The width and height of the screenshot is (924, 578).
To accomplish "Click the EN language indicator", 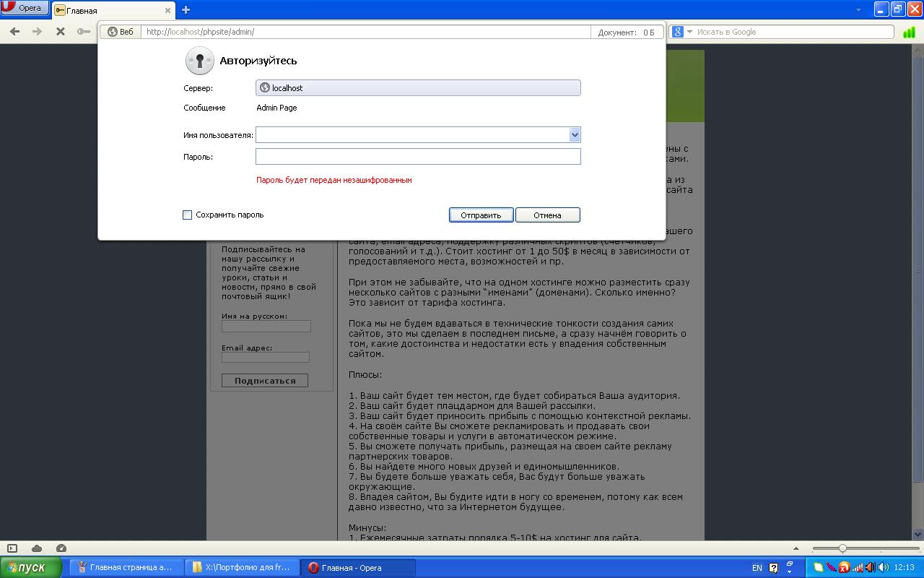I will (x=757, y=568).
